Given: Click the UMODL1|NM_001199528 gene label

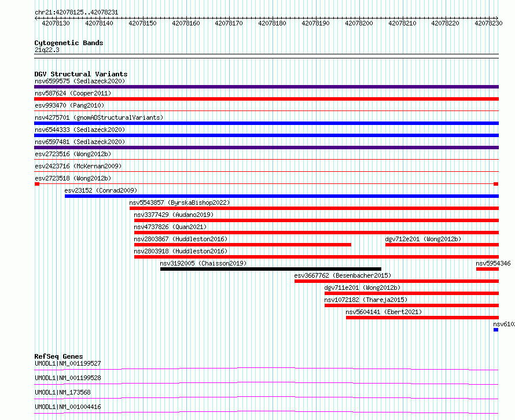Looking at the screenshot, I should 68,378.
